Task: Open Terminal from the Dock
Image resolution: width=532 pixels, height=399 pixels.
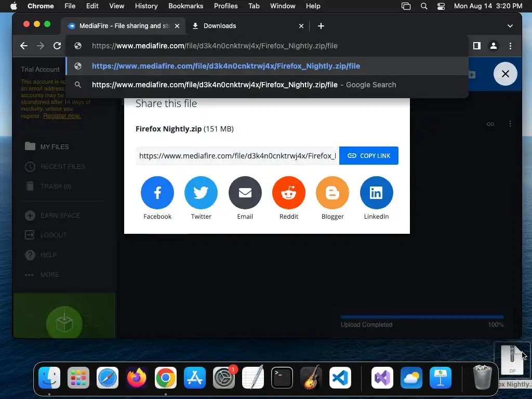Action: [x=282, y=378]
